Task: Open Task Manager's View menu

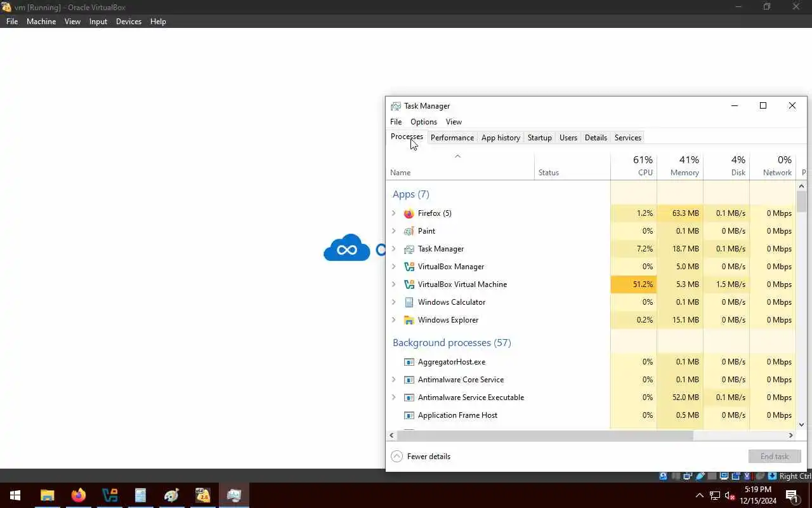Action: (454, 122)
